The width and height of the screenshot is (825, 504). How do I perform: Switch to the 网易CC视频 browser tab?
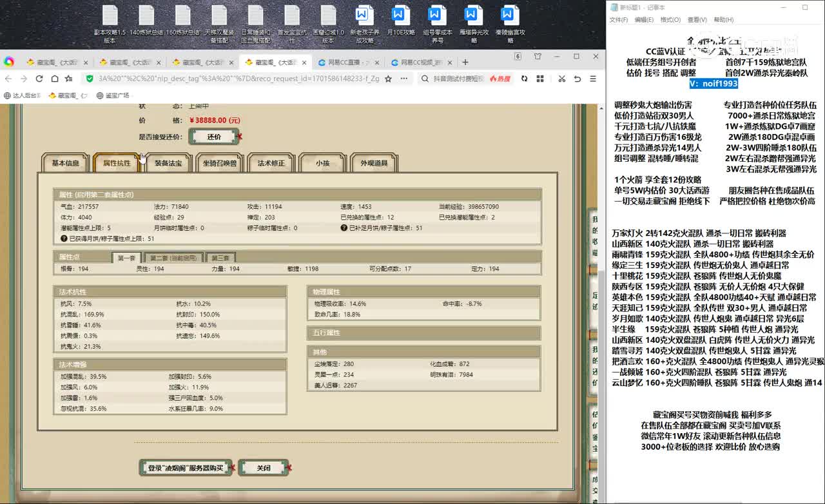[422, 63]
